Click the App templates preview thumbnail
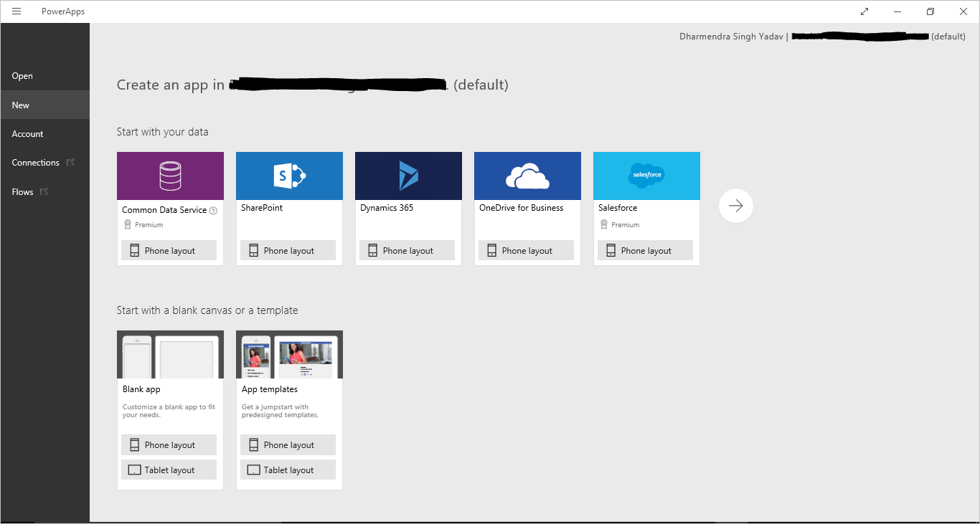Screen dimensions: 980x524 coord(289,354)
